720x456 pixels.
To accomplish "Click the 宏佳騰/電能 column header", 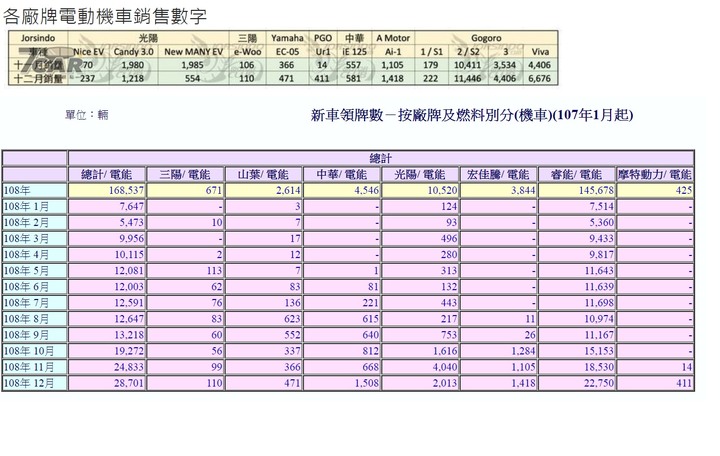I will [x=498, y=175].
